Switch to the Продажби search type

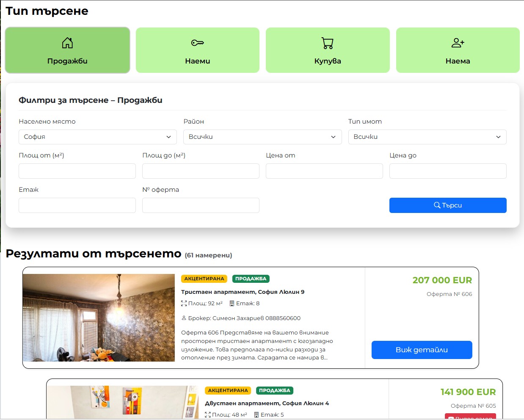67,50
